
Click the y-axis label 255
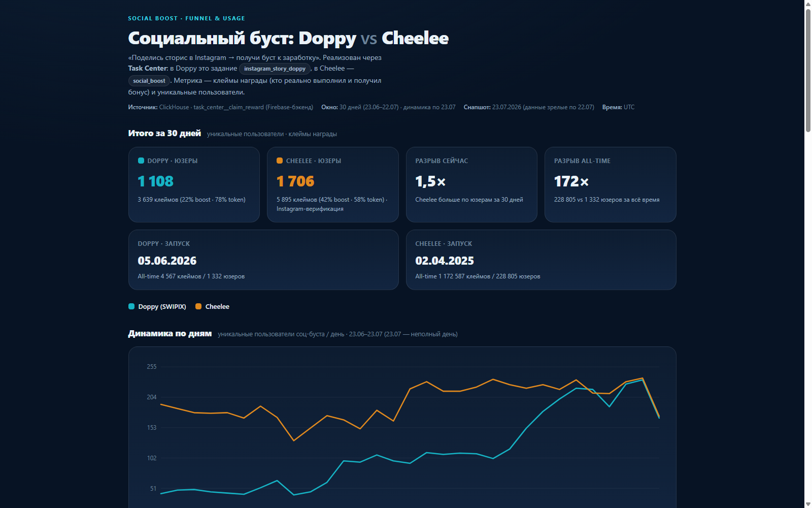point(152,367)
